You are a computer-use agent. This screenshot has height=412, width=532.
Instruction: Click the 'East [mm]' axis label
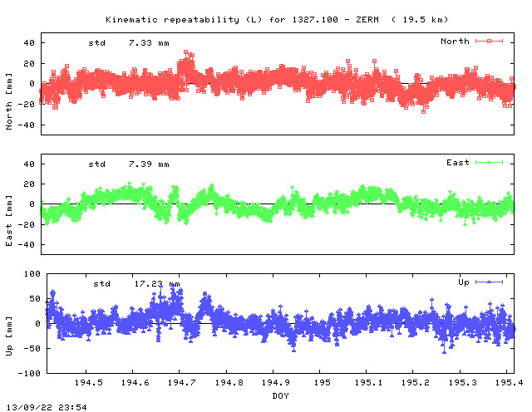point(9,221)
